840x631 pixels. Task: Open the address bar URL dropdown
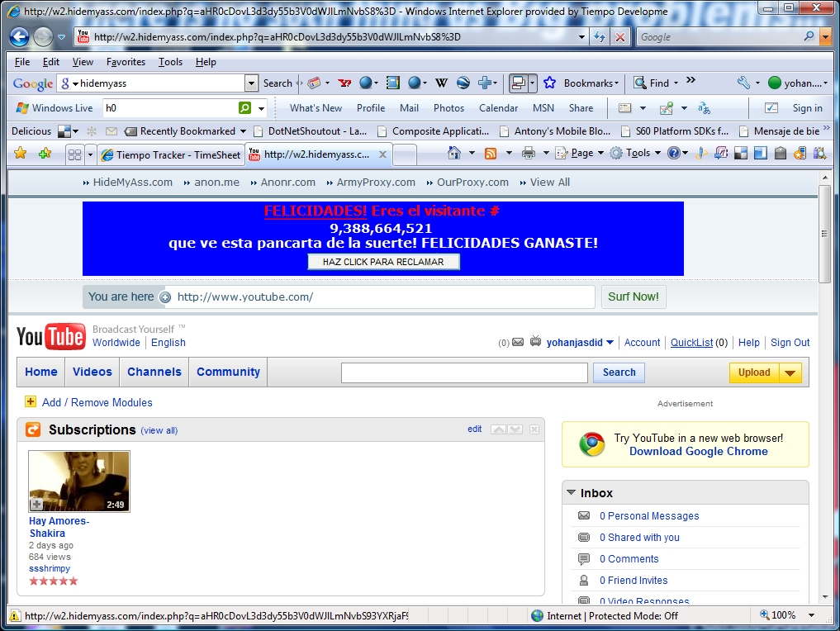[x=581, y=37]
